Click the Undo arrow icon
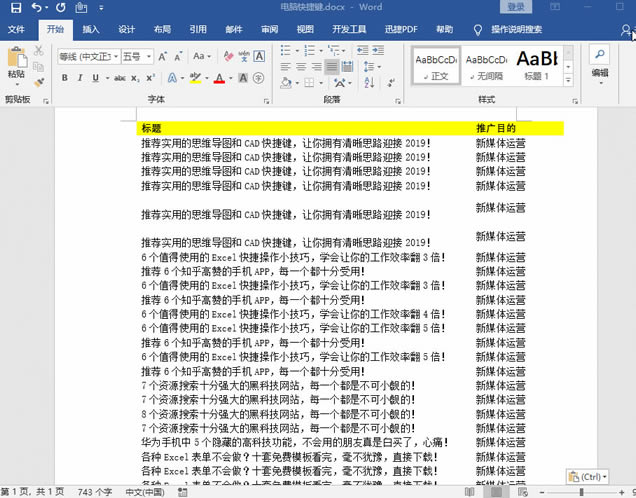This screenshot has width=636, height=498. [37, 7]
